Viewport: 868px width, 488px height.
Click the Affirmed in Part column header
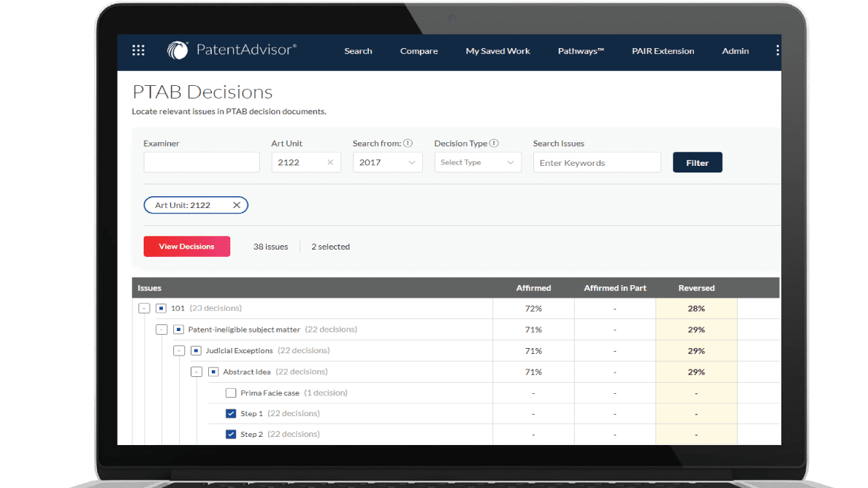click(615, 288)
